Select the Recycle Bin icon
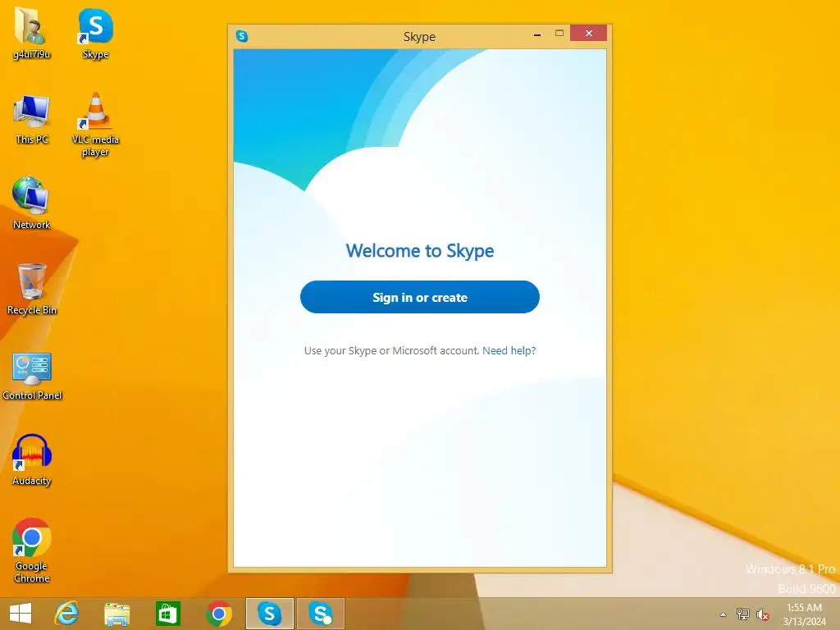Image resolution: width=840 pixels, height=630 pixels. click(32, 290)
